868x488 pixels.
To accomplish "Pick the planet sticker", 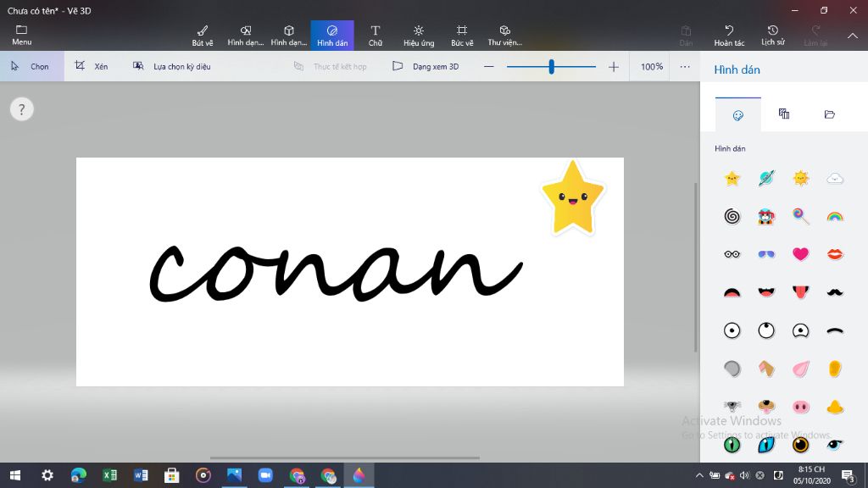I will (x=766, y=178).
